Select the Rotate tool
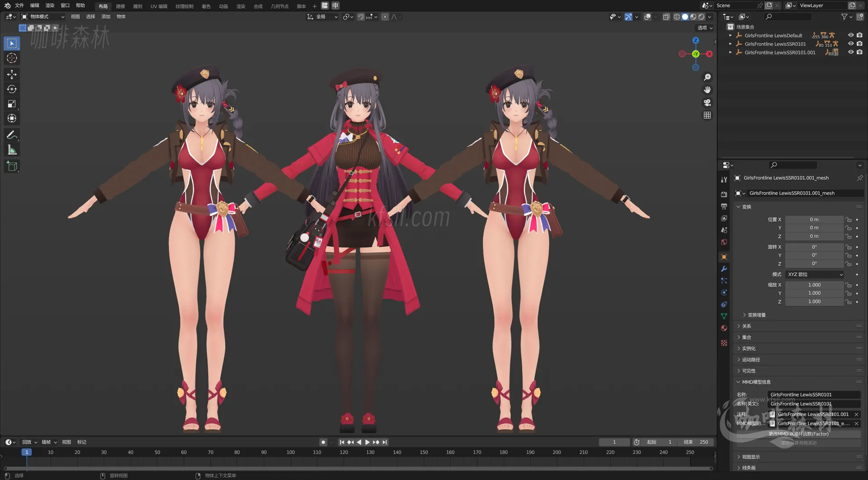The height and width of the screenshot is (480, 868). pyautogui.click(x=11, y=89)
